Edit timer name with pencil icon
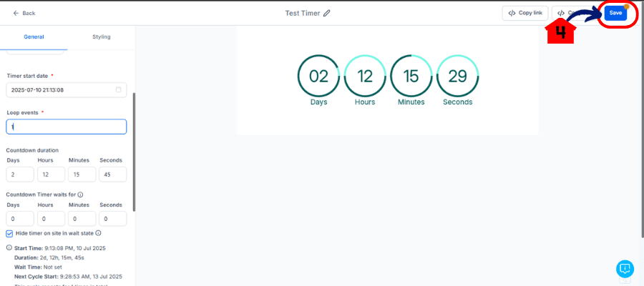This screenshot has width=644, height=286. click(x=326, y=13)
